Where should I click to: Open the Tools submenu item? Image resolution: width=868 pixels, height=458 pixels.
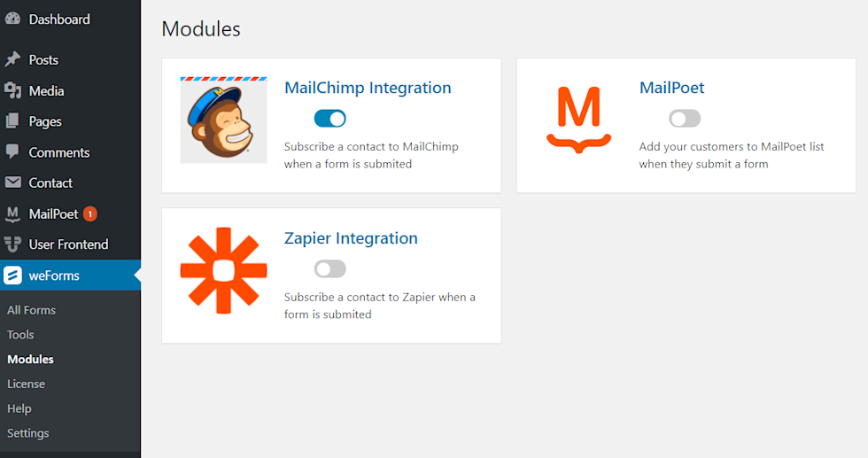[20, 335]
